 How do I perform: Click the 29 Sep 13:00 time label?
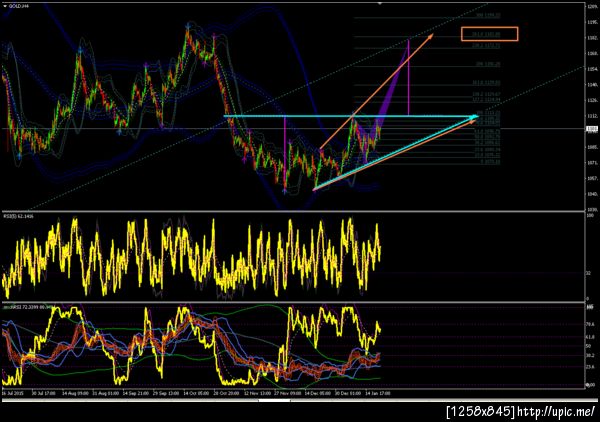click(166, 393)
